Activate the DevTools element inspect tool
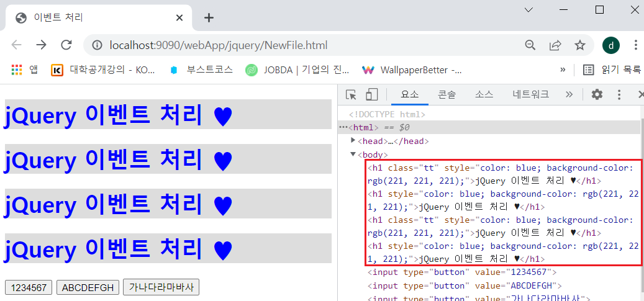The image size is (644, 301). click(x=351, y=94)
